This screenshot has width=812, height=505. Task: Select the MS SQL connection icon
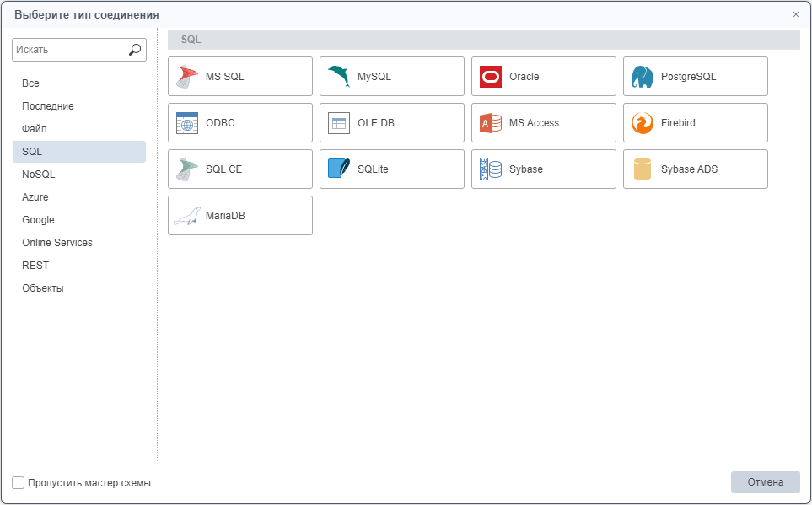point(187,77)
